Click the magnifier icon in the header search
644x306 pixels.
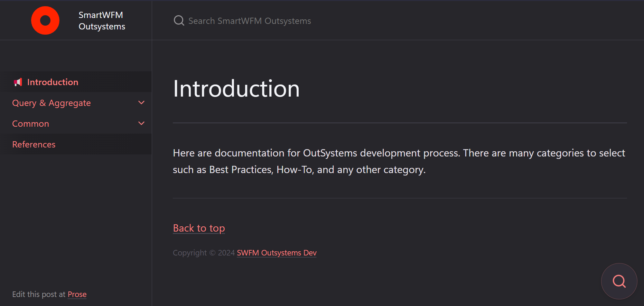pyautogui.click(x=179, y=21)
